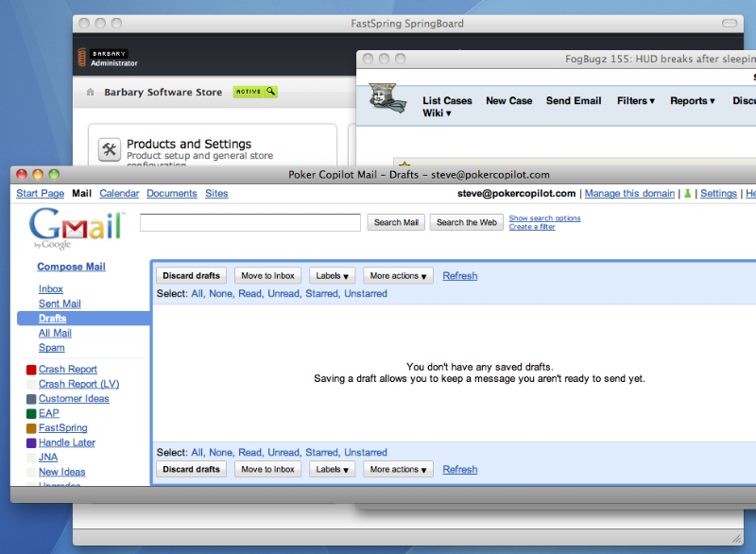This screenshot has width=756, height=554.
Task: Select Starred in the bottom Select row
Action: pos(322,453)
